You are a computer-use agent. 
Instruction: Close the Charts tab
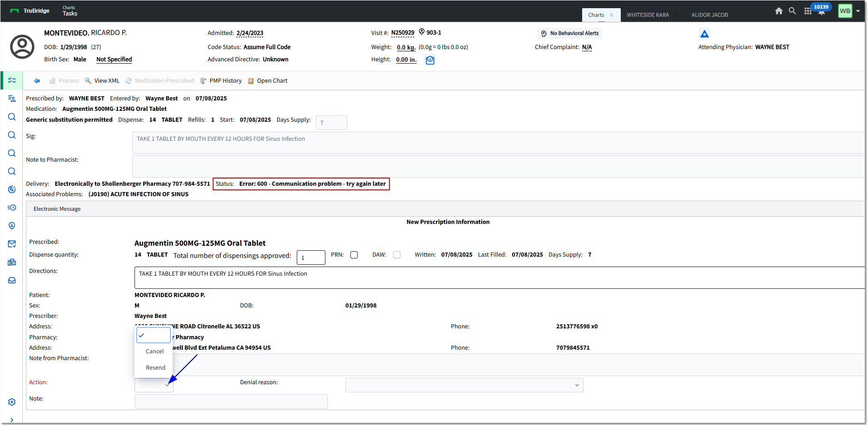pyautogui.click(x=612, y=15)
